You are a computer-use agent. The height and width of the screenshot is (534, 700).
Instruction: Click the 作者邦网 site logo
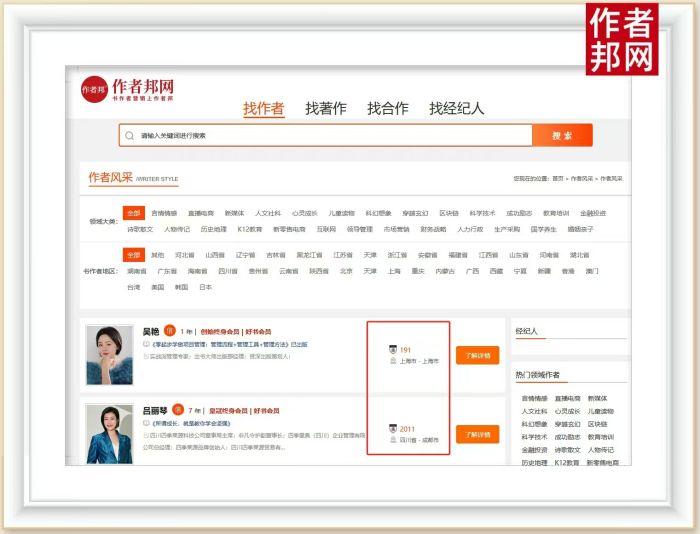tap(128, 88)
